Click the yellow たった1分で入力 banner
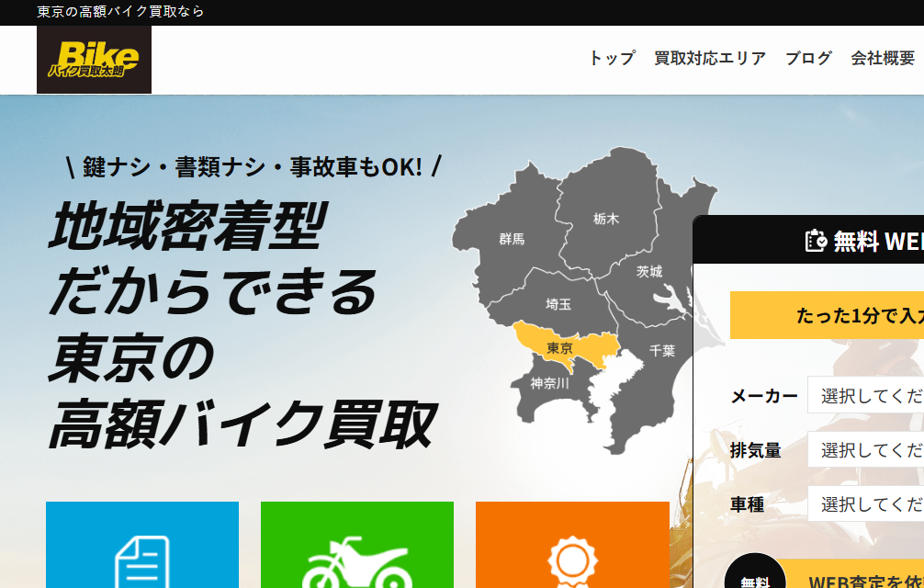This screenshot has height=588, width=924. pos(827,315)
